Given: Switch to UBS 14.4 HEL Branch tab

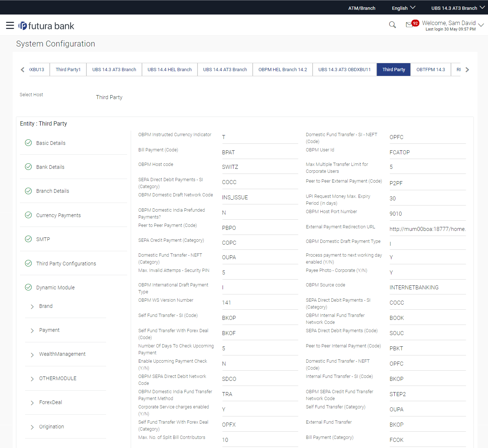Looking at the screenshot, I should click(x=170, y=69).
